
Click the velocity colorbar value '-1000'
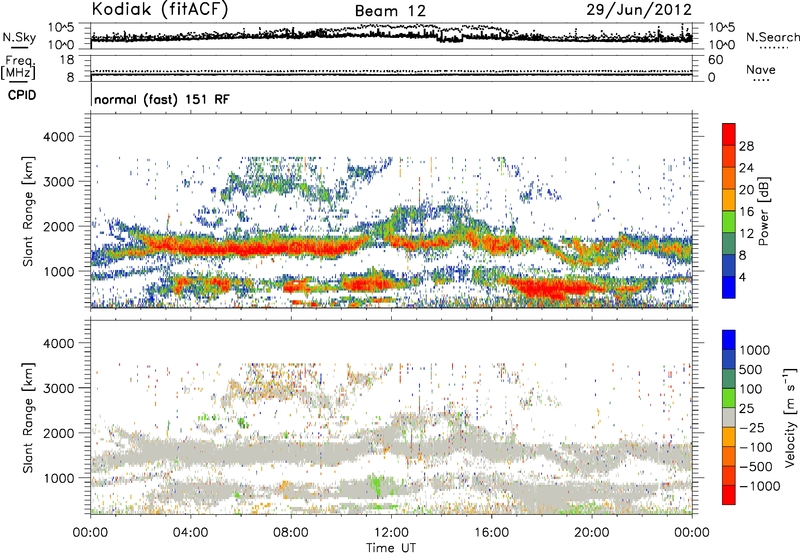click(759, 486)
